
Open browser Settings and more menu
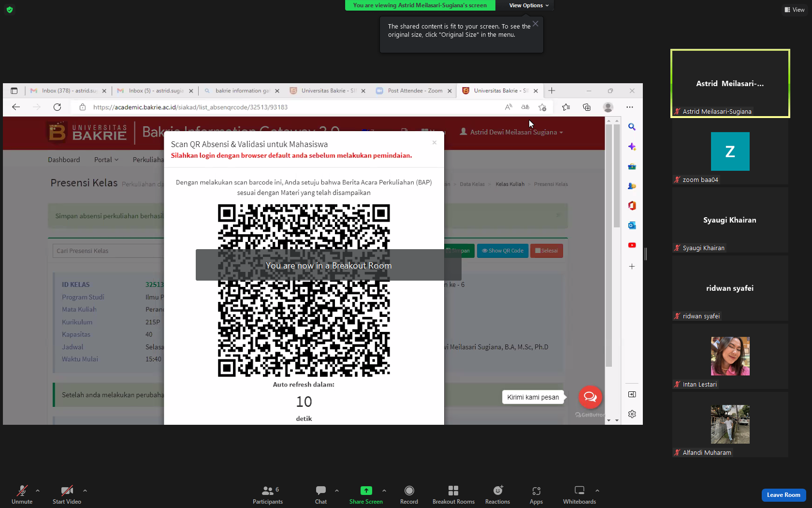coord(629,107)
